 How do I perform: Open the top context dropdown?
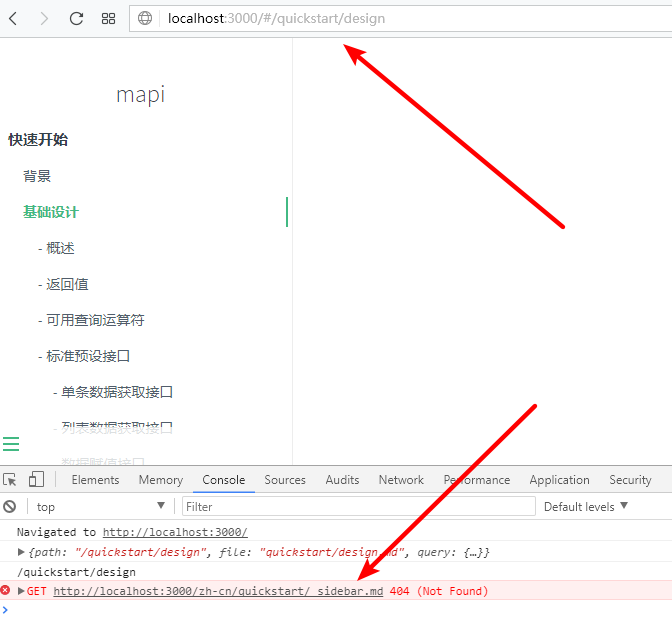[x=101, y=506]
